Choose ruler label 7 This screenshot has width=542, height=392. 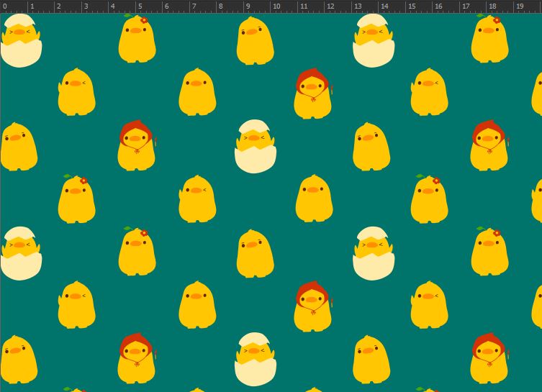pos(194,6)
